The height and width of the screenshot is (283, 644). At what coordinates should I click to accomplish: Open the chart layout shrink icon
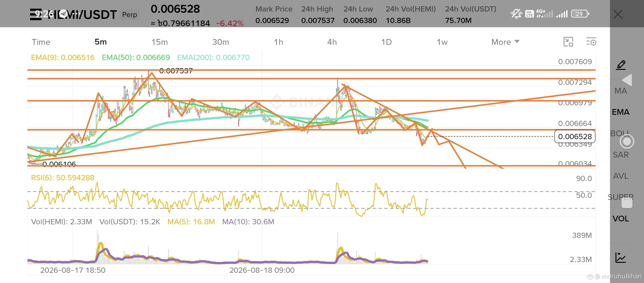tap(568, 42)
